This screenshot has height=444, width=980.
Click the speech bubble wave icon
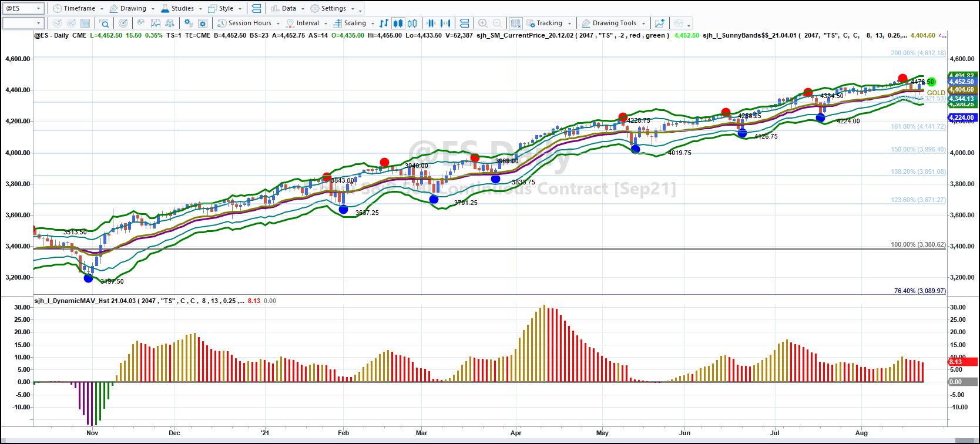click(x=141, y=23)
